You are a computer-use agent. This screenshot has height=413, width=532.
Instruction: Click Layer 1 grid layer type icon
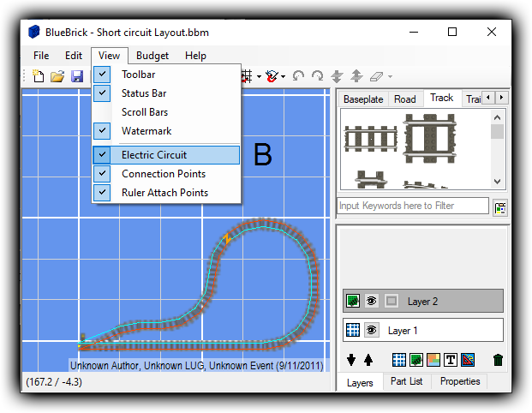click(x=353, y=330)
